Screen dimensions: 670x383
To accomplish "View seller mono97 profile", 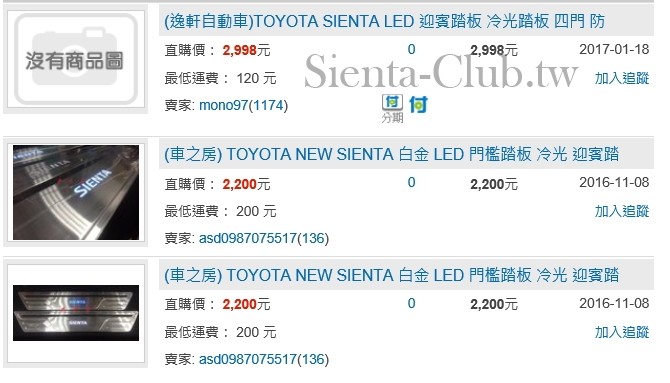I will tap(244, 105).
